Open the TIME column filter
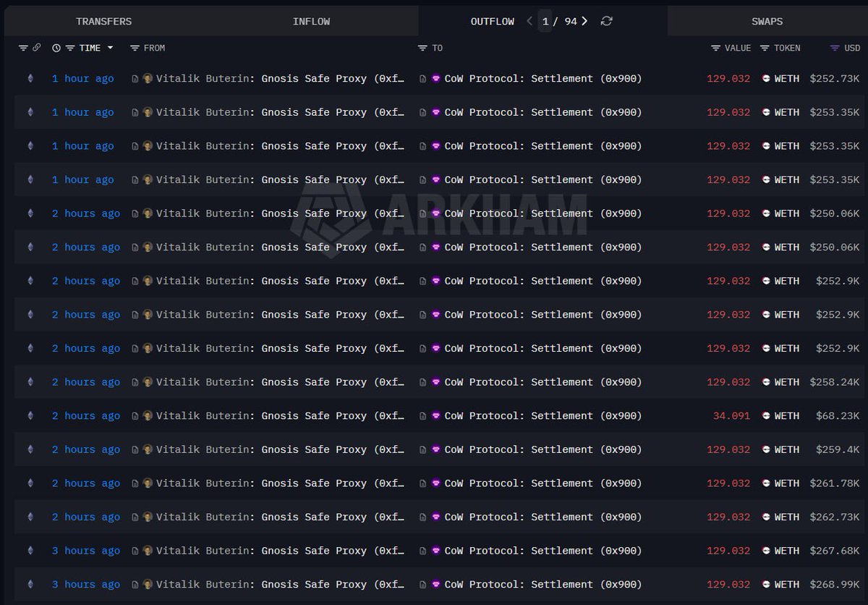 point(70,48)
